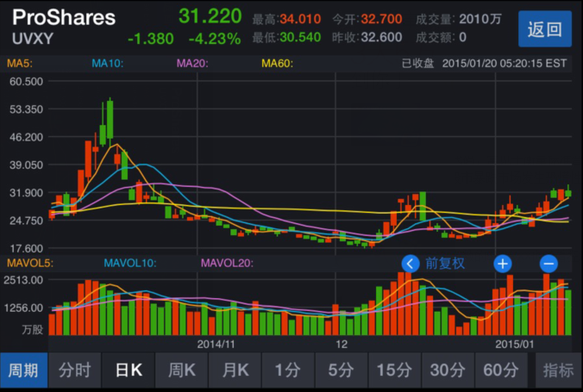Click the 已收盘 market closed status
This screenshot has width=583, height=392.
417,63
